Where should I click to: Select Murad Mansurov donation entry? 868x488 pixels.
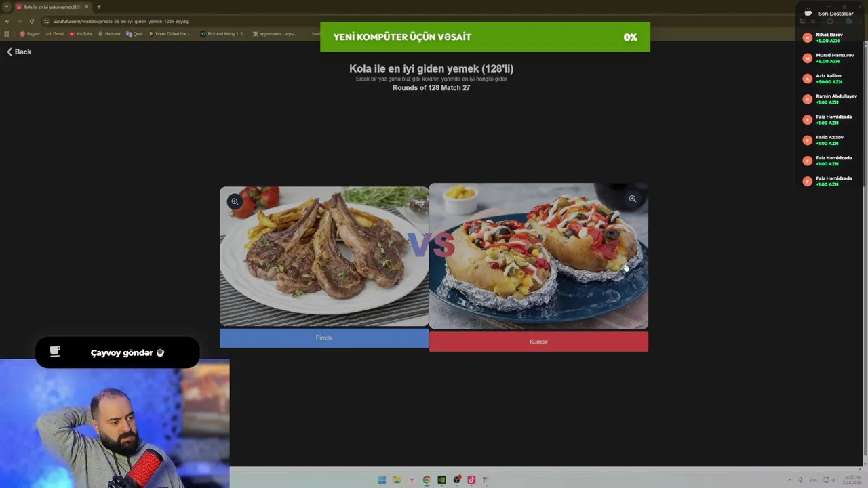point(829,58)
